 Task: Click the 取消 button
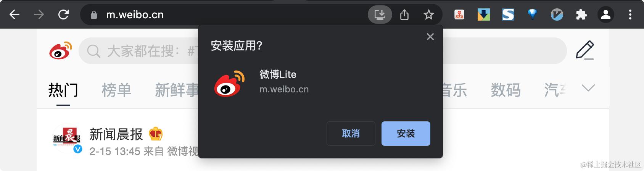pos(351,134)
